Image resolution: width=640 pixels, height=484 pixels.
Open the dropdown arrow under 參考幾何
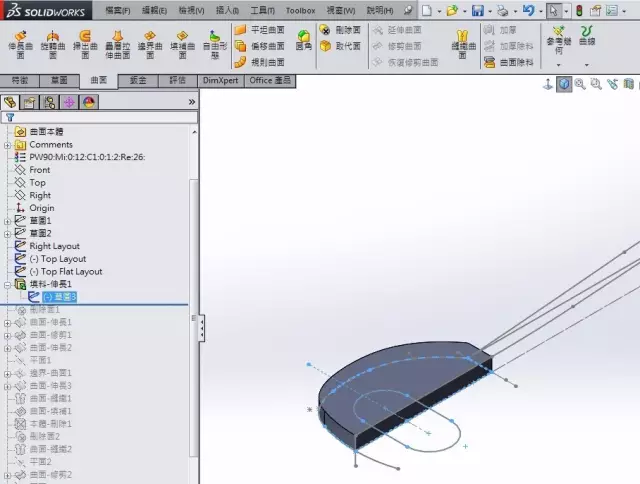pyautogui.click(x=558, y=65)
